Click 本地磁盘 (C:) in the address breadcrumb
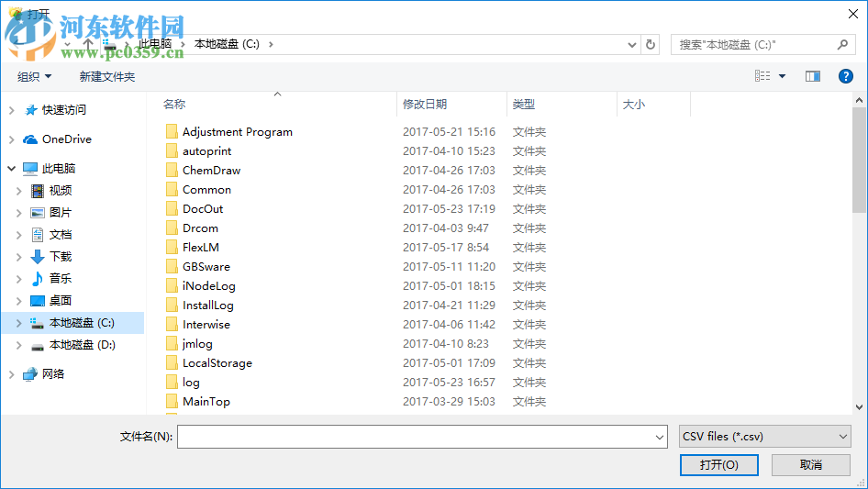 [x=227, y=44]
